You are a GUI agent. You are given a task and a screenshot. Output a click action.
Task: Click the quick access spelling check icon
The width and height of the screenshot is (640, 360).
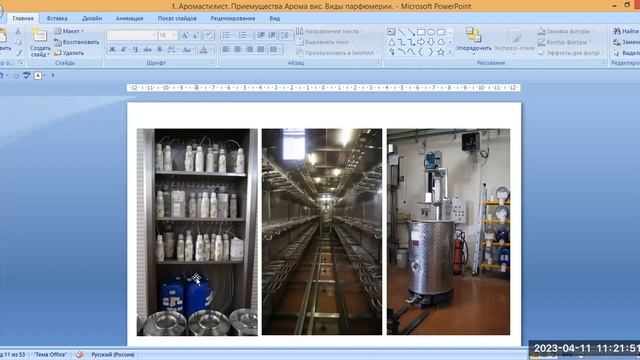27,76
